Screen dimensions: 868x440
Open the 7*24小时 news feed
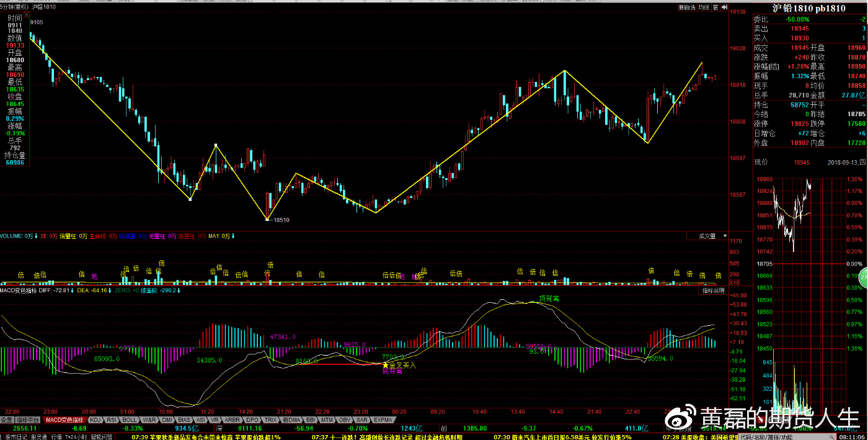click(76, 437)
